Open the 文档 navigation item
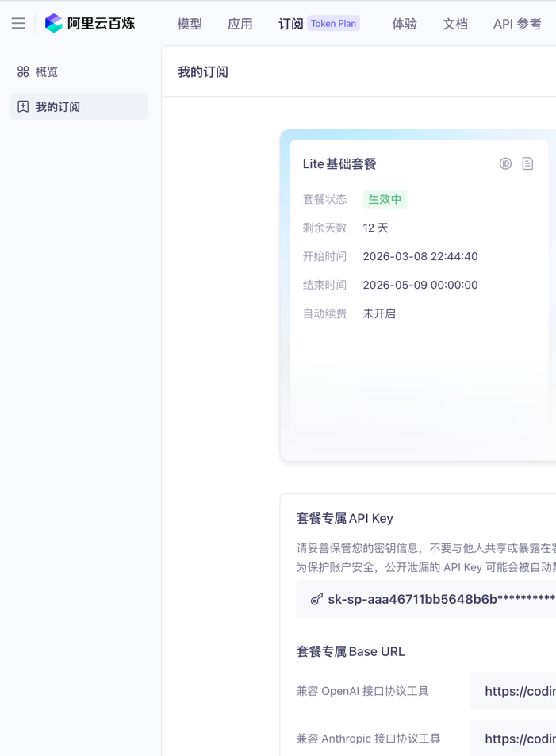Screen dimensions: 556x756 pos(455,24)
